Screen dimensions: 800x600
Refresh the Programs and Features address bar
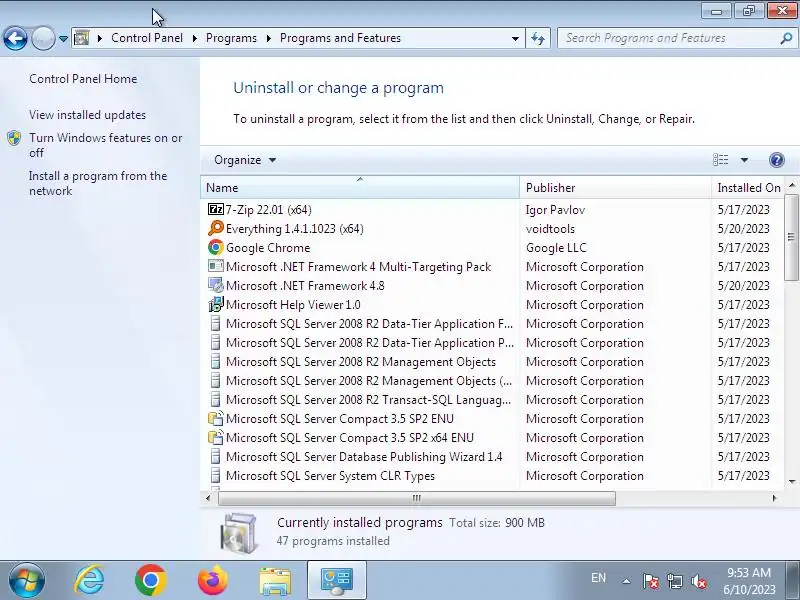538,38
